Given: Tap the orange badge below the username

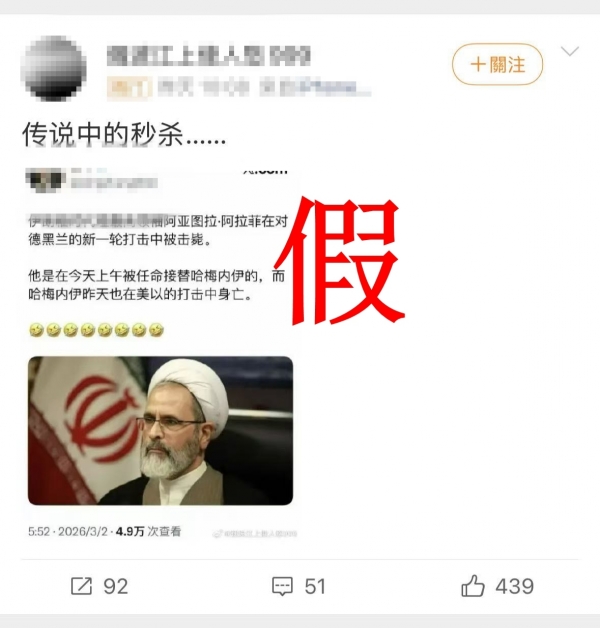Looking at the screenshot, I should click(129, 88).
